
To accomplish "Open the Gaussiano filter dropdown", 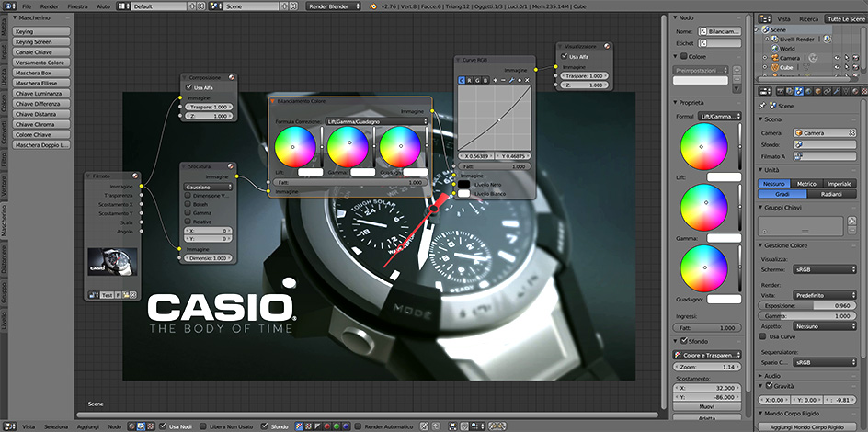I will pos(208,187).
